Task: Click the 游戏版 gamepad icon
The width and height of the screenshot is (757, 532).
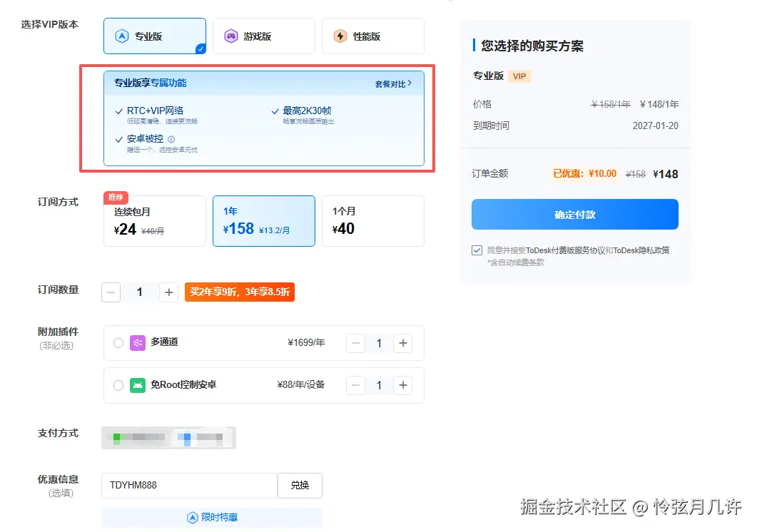Action: [x=230, y=36]
